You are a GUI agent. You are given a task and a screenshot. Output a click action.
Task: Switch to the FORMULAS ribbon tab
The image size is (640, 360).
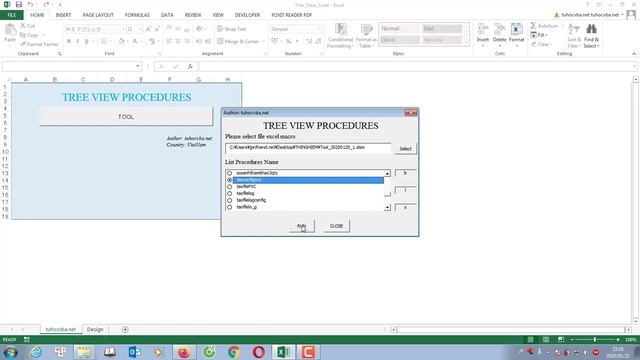coord(137,15)
